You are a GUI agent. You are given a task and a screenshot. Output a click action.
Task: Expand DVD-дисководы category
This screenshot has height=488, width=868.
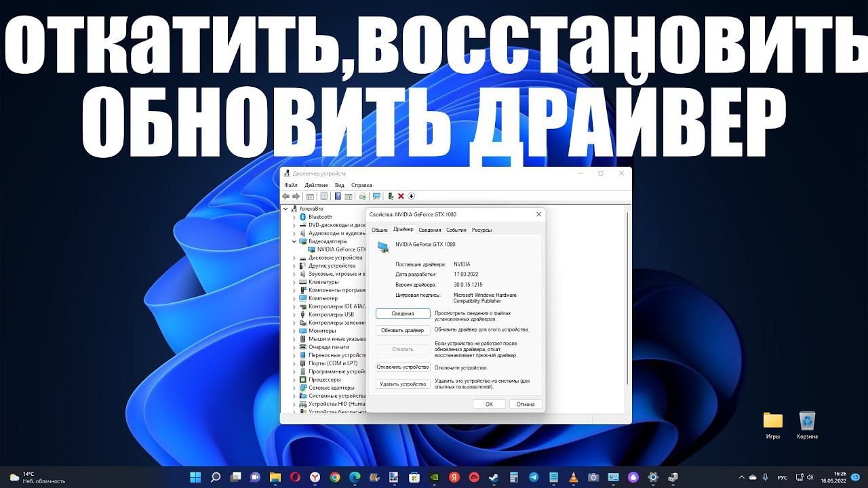click(x=294, y=225)
